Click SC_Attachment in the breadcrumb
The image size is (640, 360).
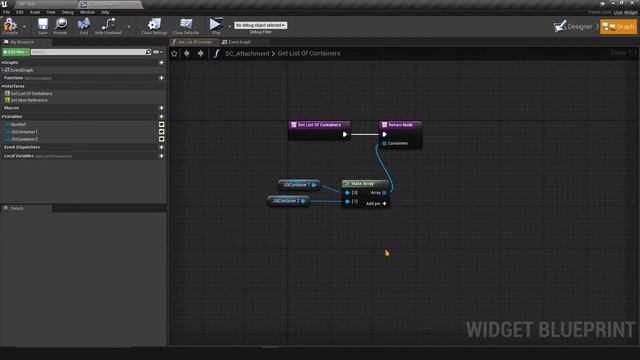[x=247, y=53]
